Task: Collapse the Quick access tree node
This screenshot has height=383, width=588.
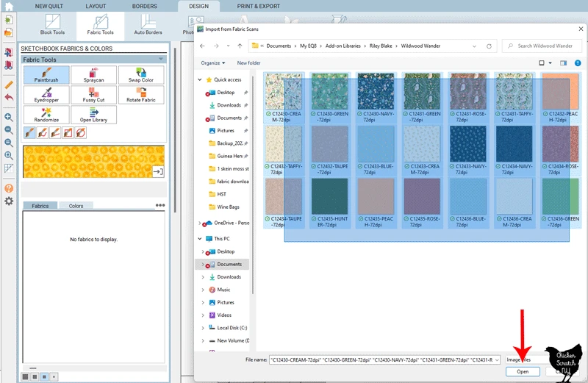Action: point(200,79)
